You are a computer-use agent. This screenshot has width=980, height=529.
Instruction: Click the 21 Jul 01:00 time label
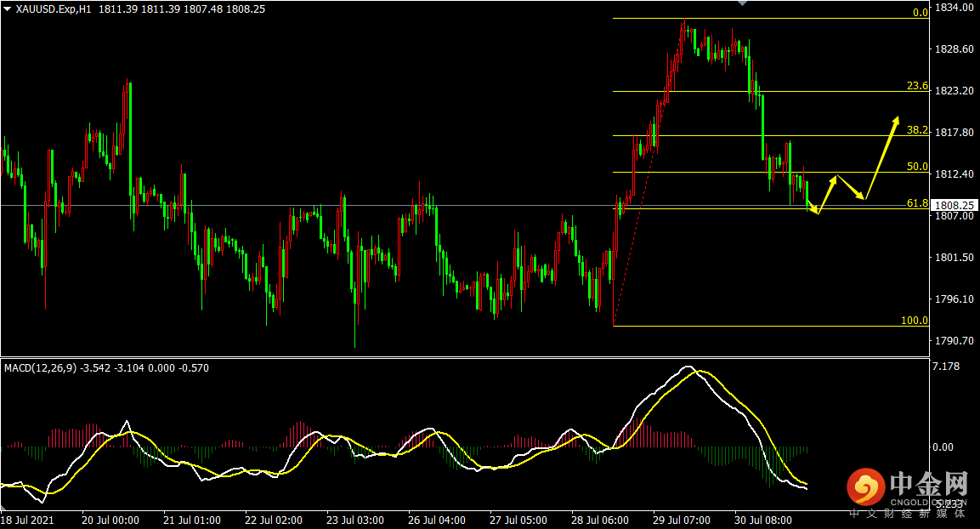point(192,520)
